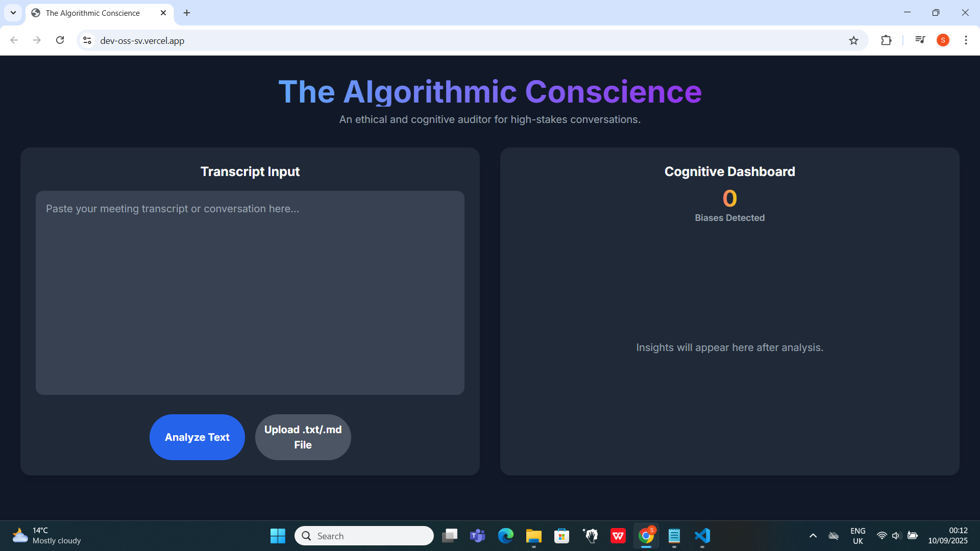Screen dimensions: 980x551
Task: Click the taskbar Search box
Action: tap(364, 536)
